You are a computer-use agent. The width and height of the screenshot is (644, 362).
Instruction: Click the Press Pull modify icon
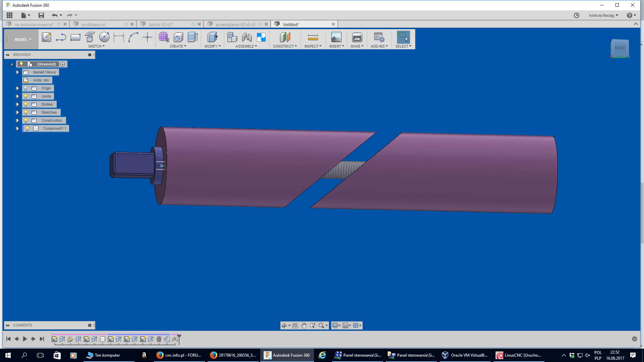coord(212,37)
